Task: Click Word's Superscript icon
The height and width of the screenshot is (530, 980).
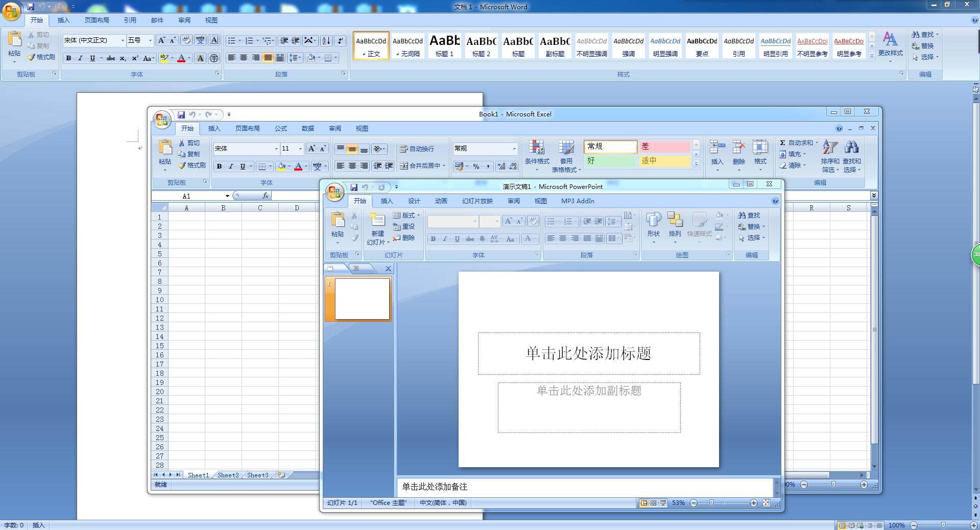Action: (x=135, y=58)
